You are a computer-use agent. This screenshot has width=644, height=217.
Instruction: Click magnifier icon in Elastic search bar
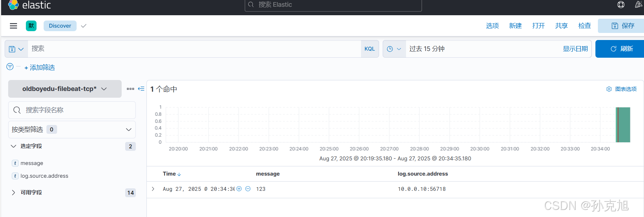point(251,5)
